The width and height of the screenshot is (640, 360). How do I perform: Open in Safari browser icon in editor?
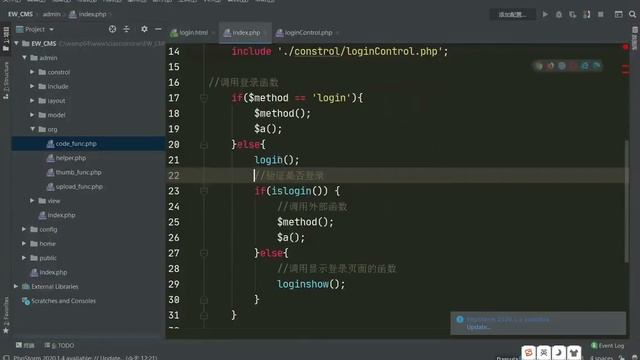pos(562,66)
